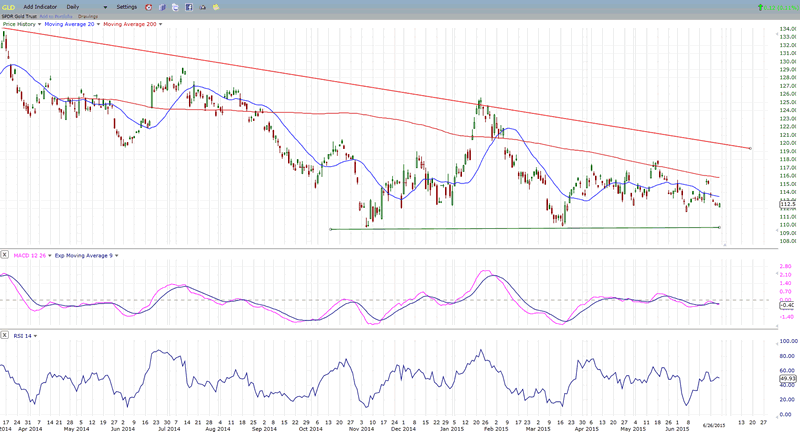Close the RSI indicator panel
The height and width of the screenshot is (432, 800).
pos(5,335)
